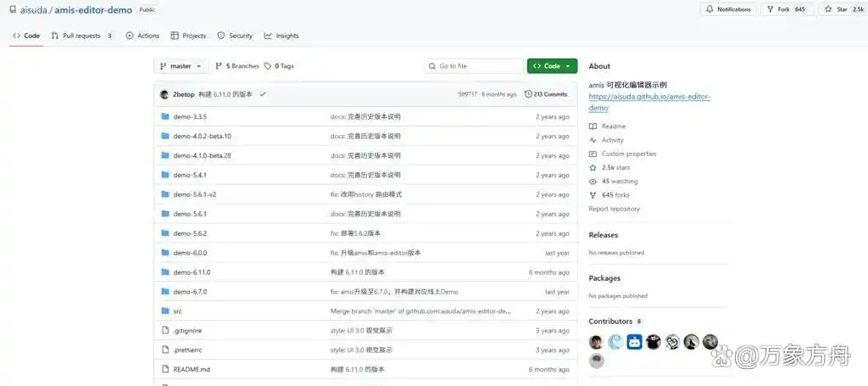Open the master branch dropdown
The height and width of the screenshot is (386, 868).
(x=181, y=66)
